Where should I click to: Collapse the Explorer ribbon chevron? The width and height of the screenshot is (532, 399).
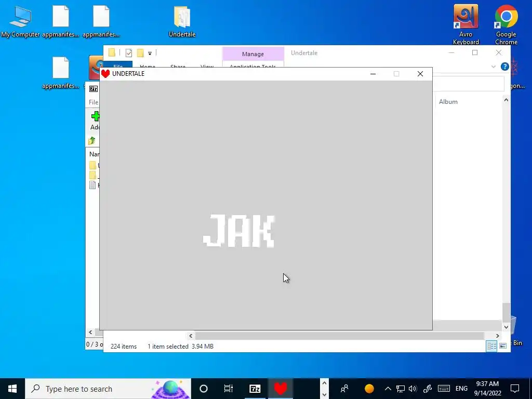click(494, 66)
